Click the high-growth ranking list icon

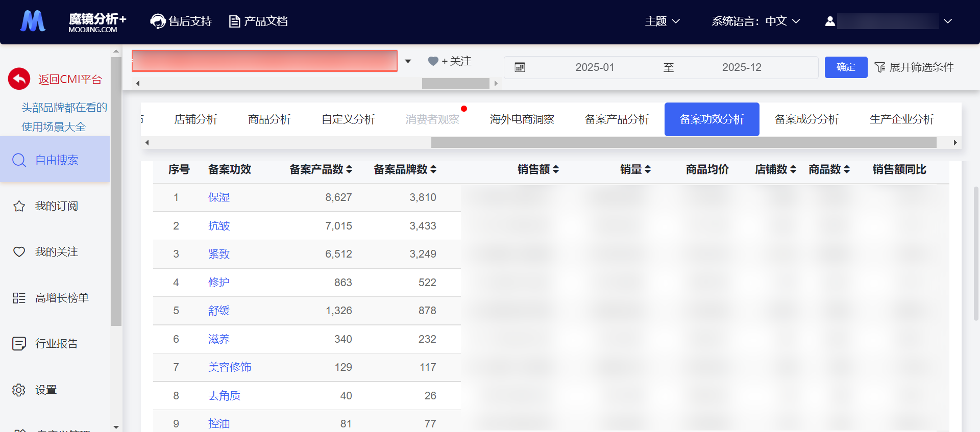point(19,298)
